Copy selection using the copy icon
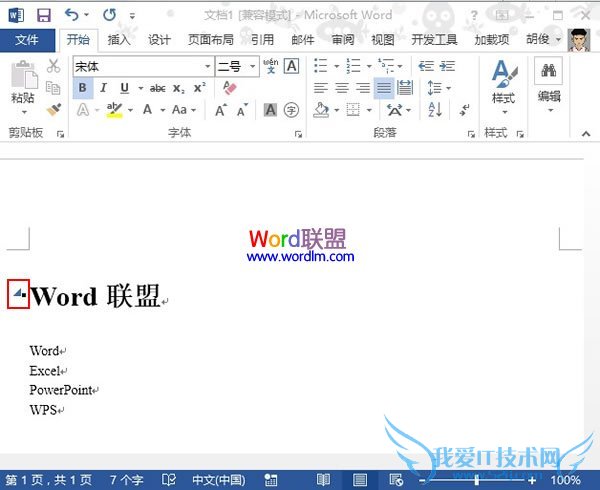The width and height of the screenshot is (600, 490). pyautogui.click(x=53, y=88)
